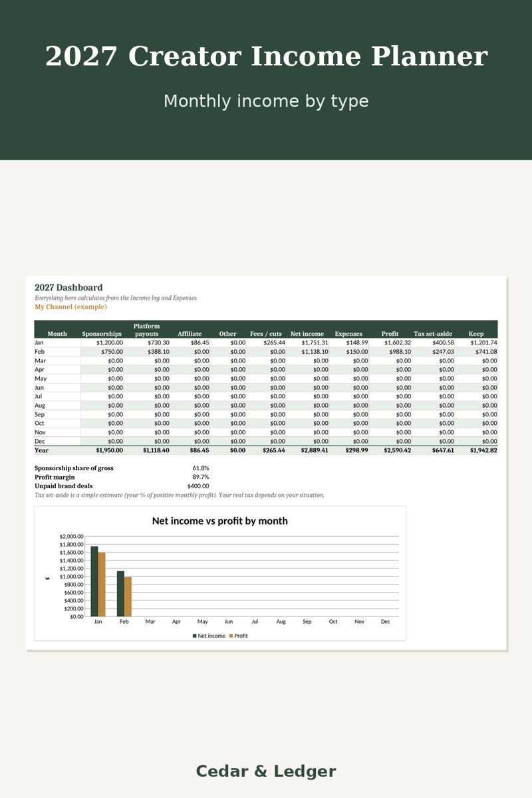This screenshot has width=532, height=798.
Task: Click the "Tax set-aside" column header
Action: click(433, 334)
